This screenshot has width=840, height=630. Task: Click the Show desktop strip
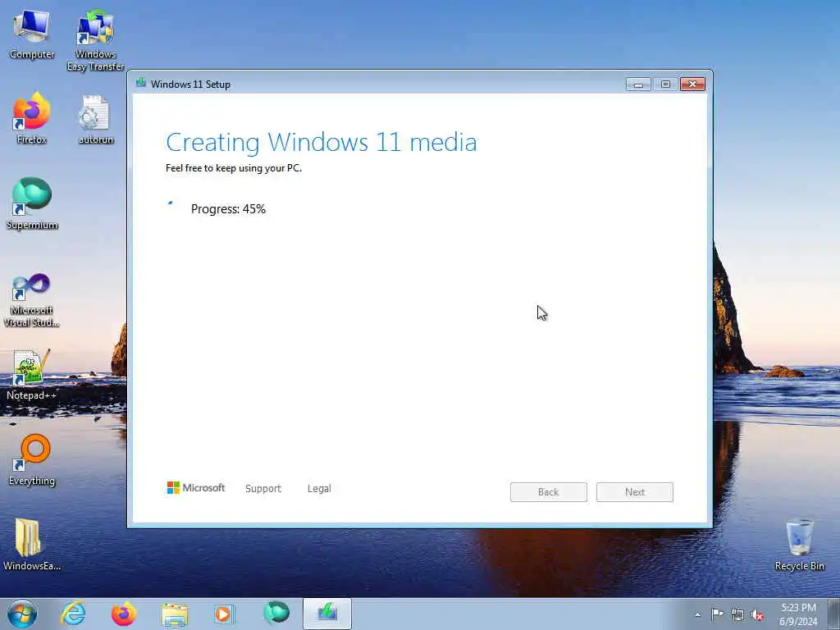(833, 614)
